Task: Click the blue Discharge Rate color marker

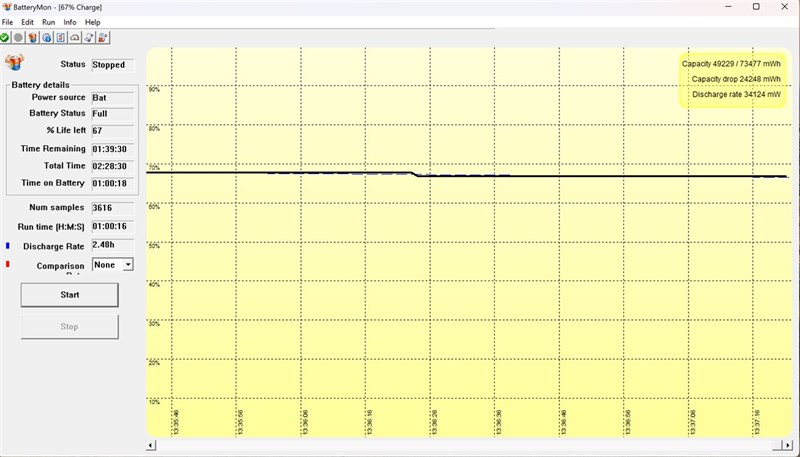Action: click(x=8, y=246)
